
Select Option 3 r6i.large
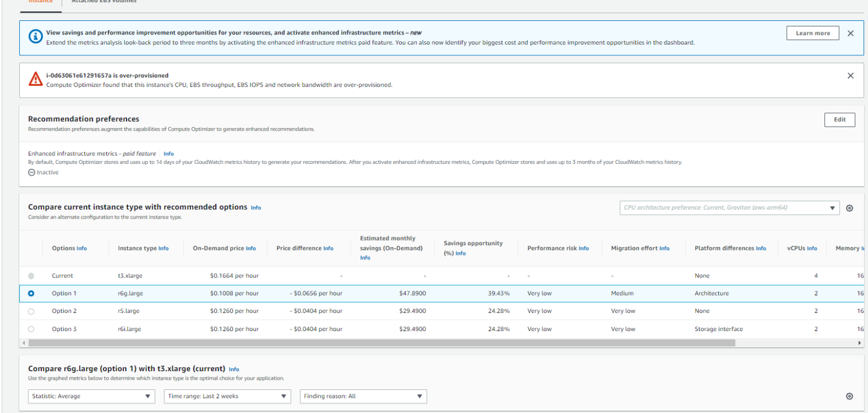point(32,329)
